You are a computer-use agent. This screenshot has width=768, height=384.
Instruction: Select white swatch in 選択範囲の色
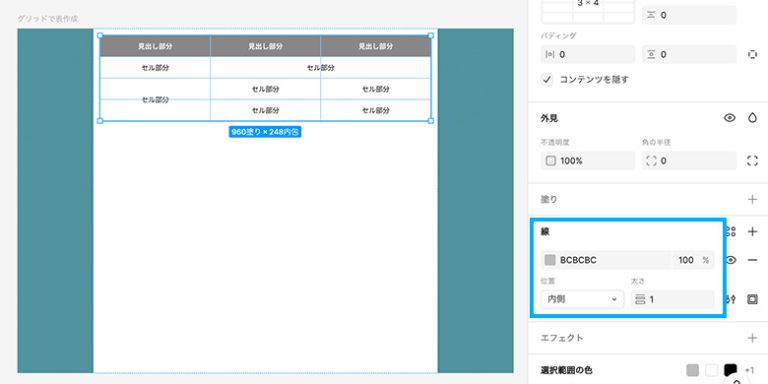tap(711, 370)
